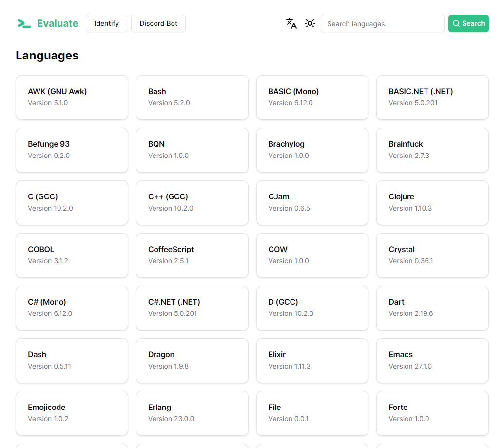This screenshot has height=448, width=504.
Task: Open the CJam card
Action: point(312,203)
